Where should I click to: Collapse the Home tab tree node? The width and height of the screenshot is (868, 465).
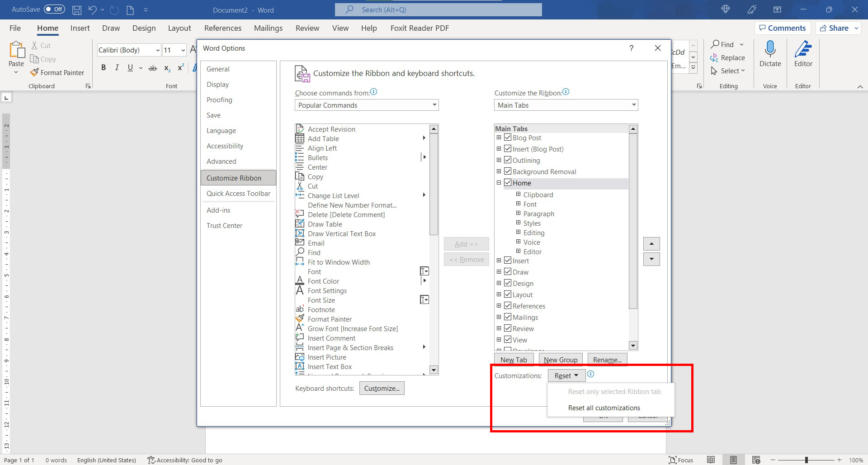click(499, 183)
